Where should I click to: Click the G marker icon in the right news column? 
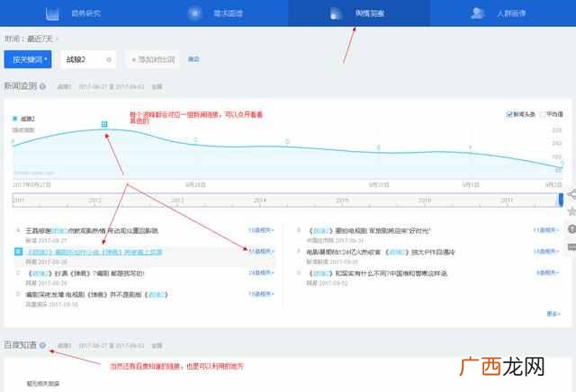coord(299,272)
